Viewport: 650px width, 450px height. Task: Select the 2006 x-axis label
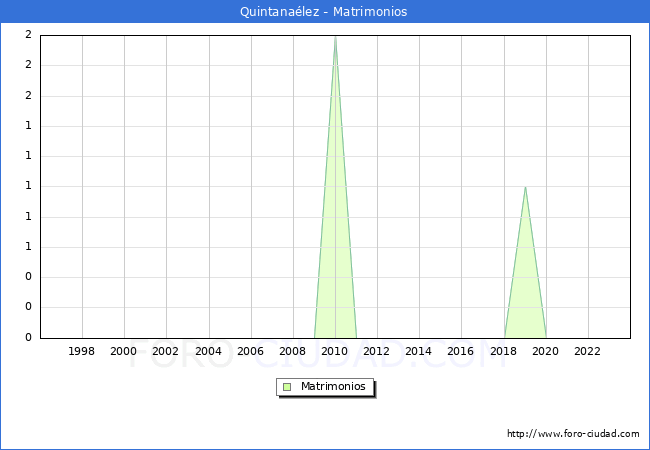pyautogui.click(x=250, y=351)
